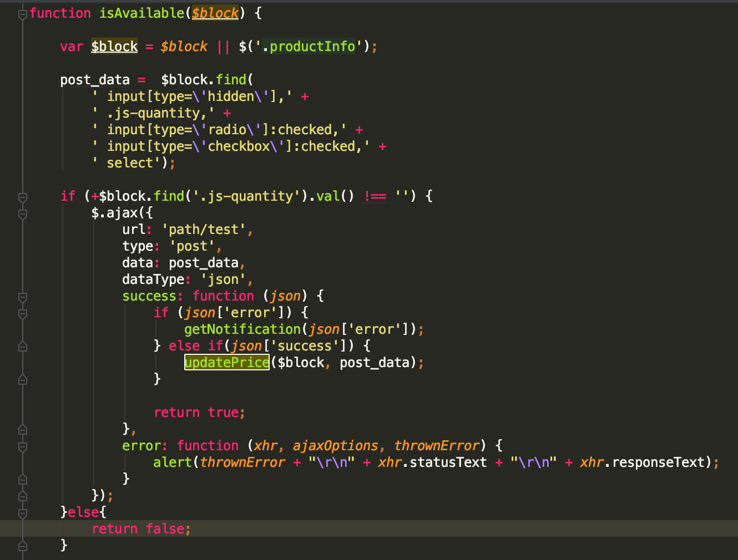Click the function keyword on the isAvailable line
Image resolution: width=738 pixels, height=560 pixels.
pos(60,13)
